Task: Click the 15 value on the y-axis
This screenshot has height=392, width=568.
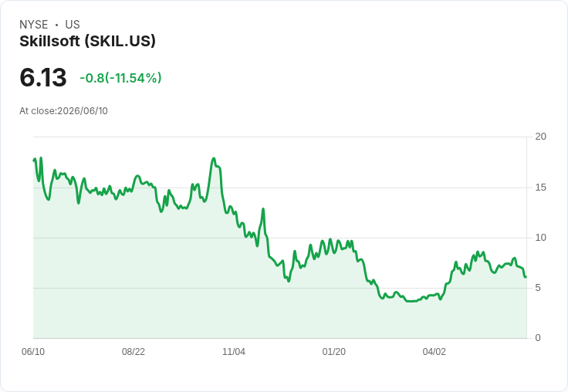Action: 541,188
